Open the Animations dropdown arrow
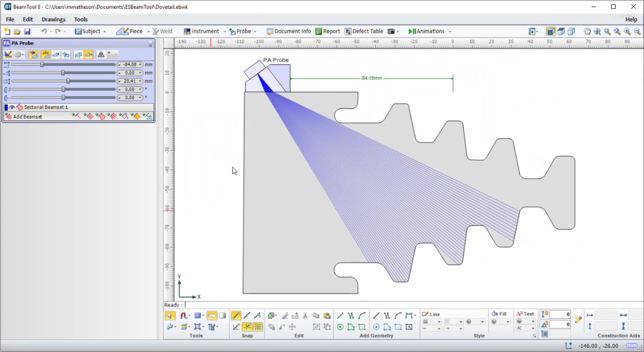This screenshot has height=352, width=644. (450, 31)
